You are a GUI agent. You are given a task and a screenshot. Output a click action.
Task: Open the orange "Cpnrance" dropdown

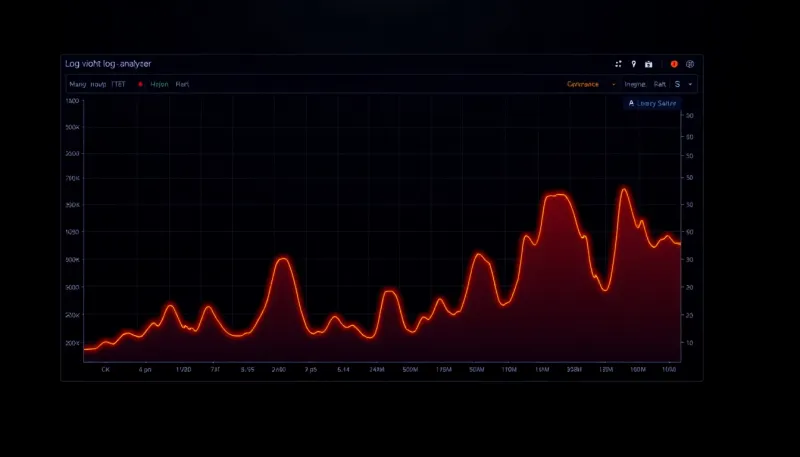coord(591,84)
